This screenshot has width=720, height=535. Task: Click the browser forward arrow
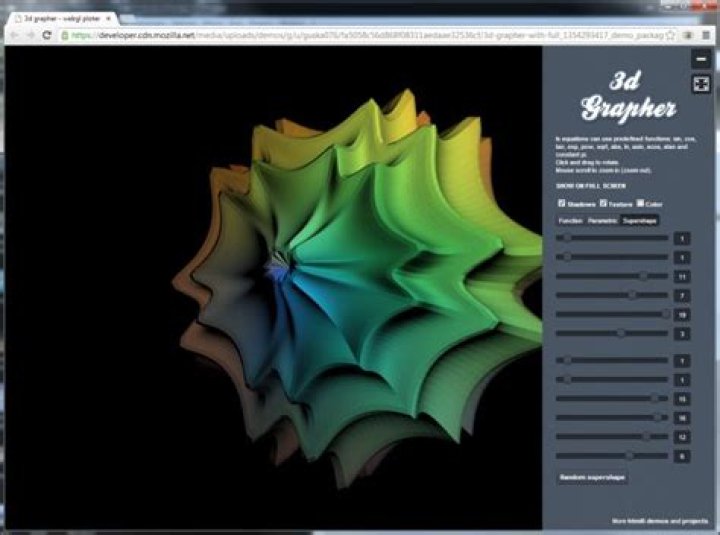[30, 35]
